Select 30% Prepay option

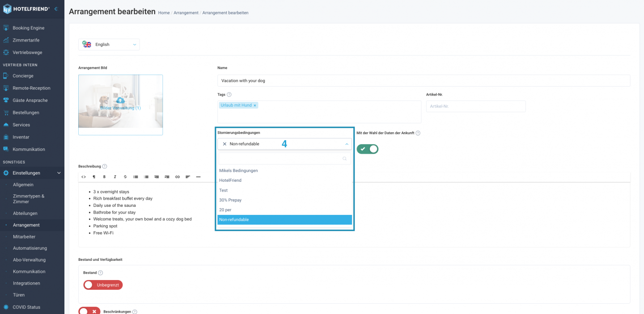[284, 200]
